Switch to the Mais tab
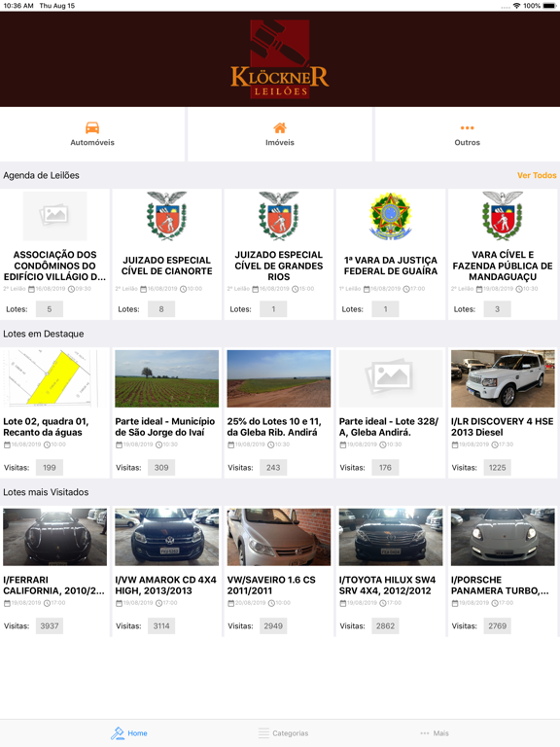 click(x=441, y=733)
